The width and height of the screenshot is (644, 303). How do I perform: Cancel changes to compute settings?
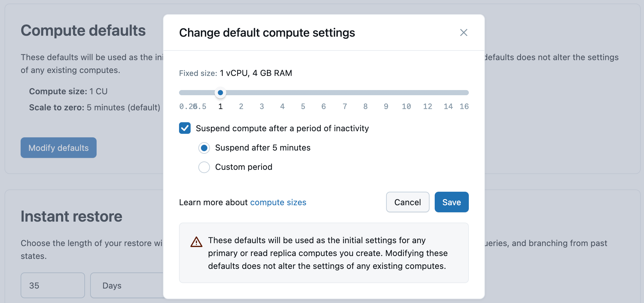[x=407, y=202]
